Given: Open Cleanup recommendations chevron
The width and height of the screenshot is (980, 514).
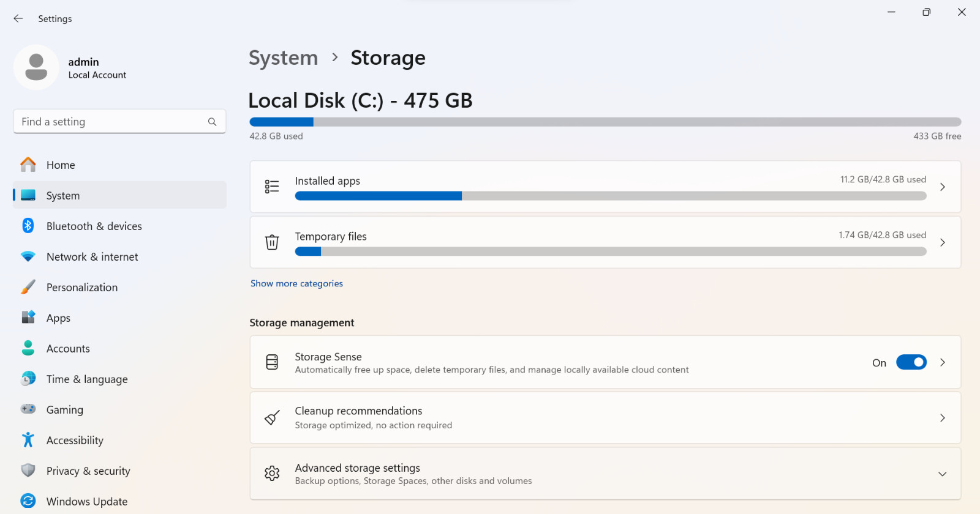Looking at the screenshot, I should (943, 418).
